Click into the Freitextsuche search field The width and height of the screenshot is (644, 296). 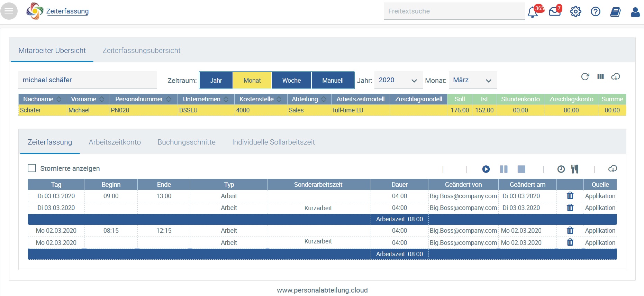point(454,11)
